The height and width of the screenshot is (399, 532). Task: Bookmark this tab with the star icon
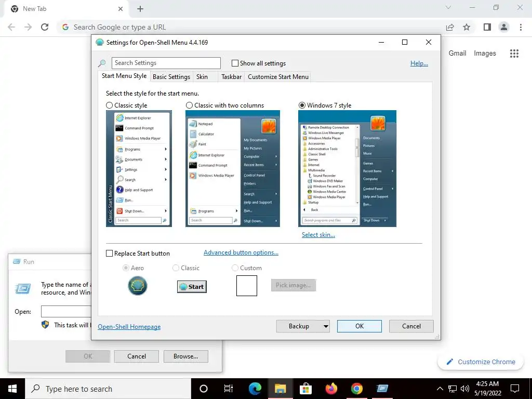(467, 27)
